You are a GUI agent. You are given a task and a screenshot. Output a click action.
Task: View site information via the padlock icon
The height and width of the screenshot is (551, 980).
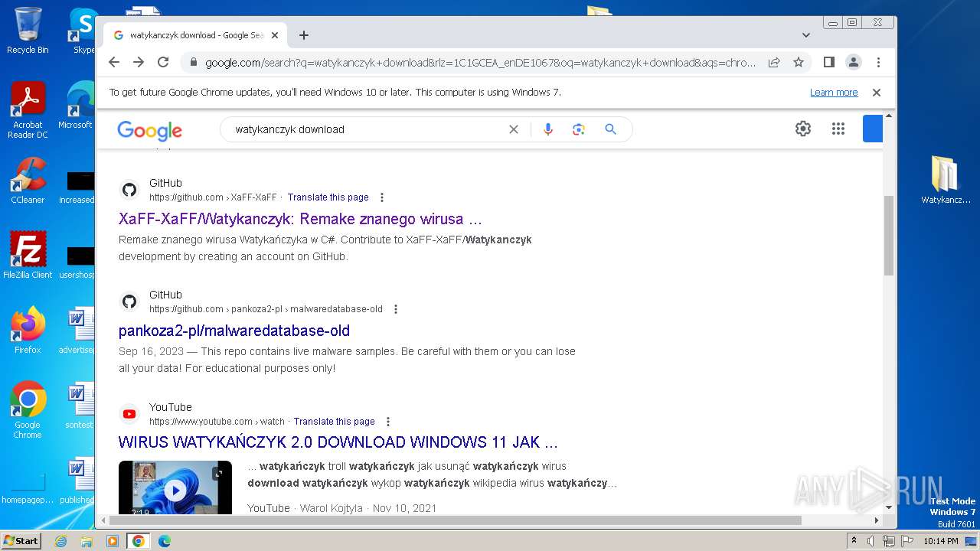click(x=194, y=63)
